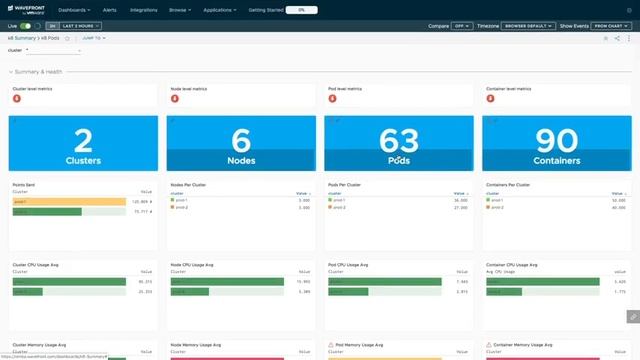Toggle the Live data switch
Viewport: 640px width, 360px height.
coord(25,26)
